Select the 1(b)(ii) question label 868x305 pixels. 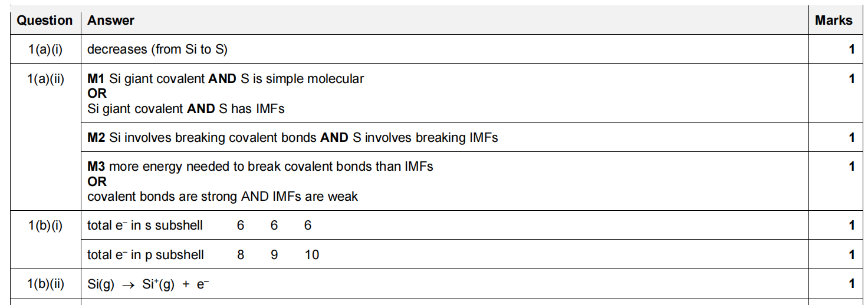coord(45,284)
